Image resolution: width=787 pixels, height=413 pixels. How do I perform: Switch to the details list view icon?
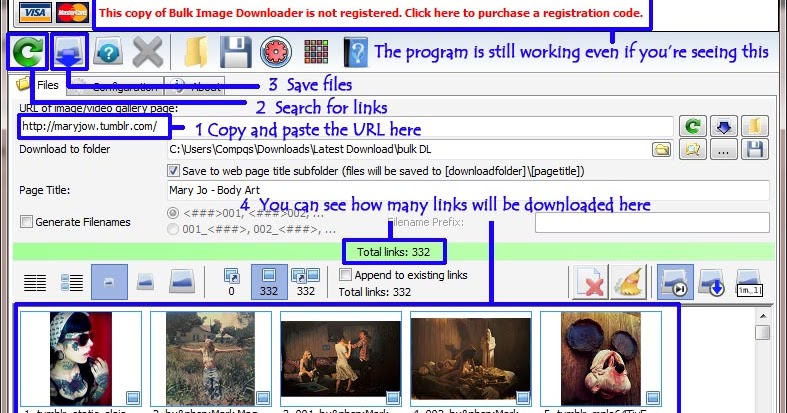[x=72, y=283]
